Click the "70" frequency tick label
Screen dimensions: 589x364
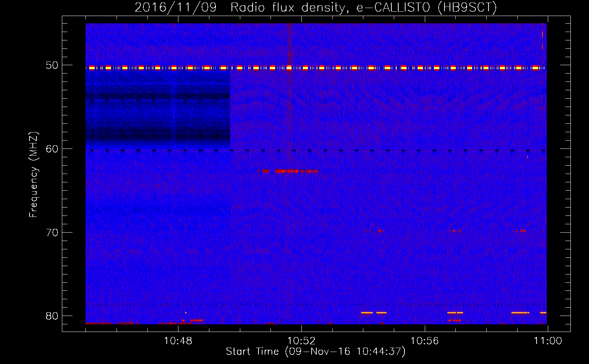52,232
